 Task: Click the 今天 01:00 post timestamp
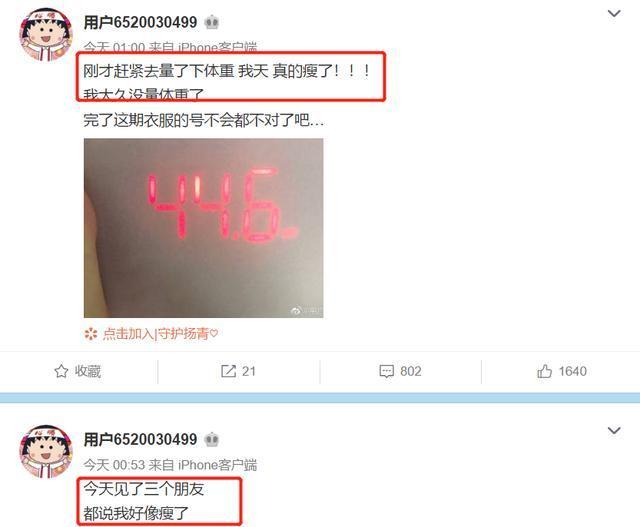[x=114, y=48]
